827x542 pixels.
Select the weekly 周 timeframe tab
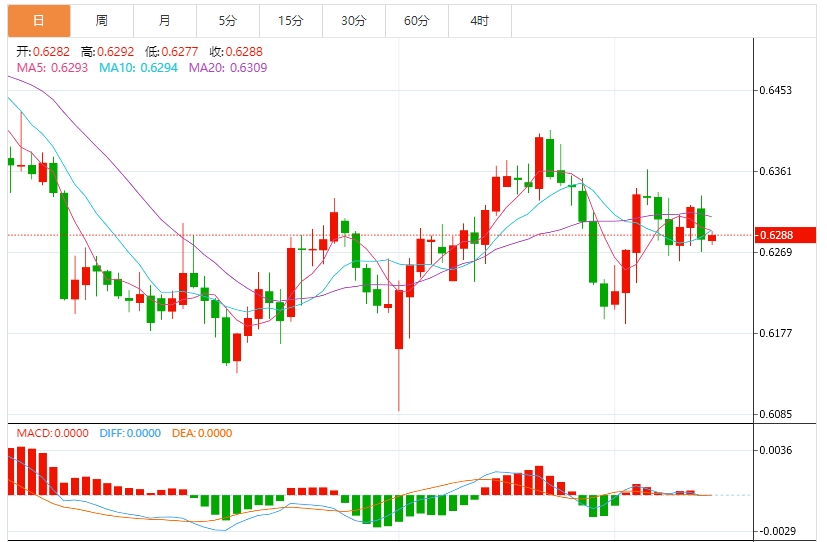click(101, 20)
